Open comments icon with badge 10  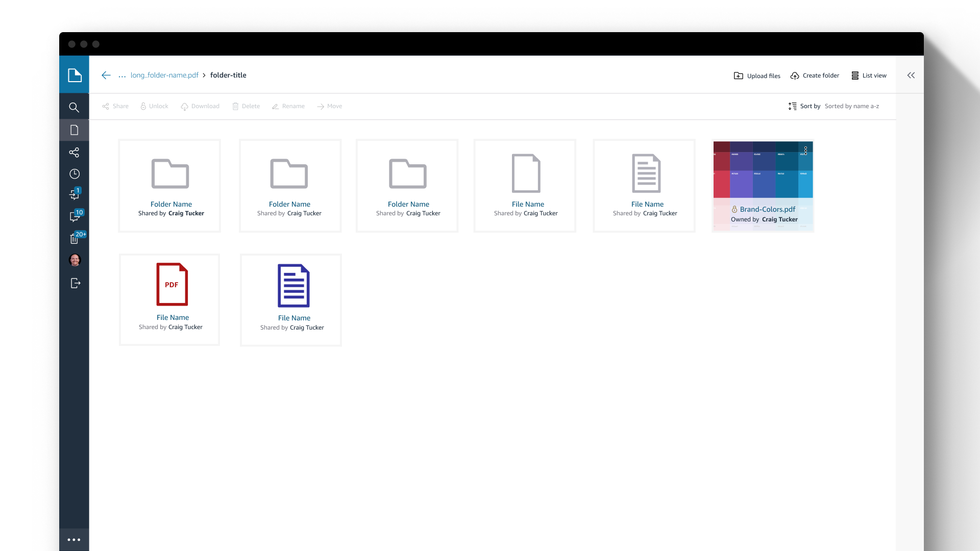tap(75, 217)
